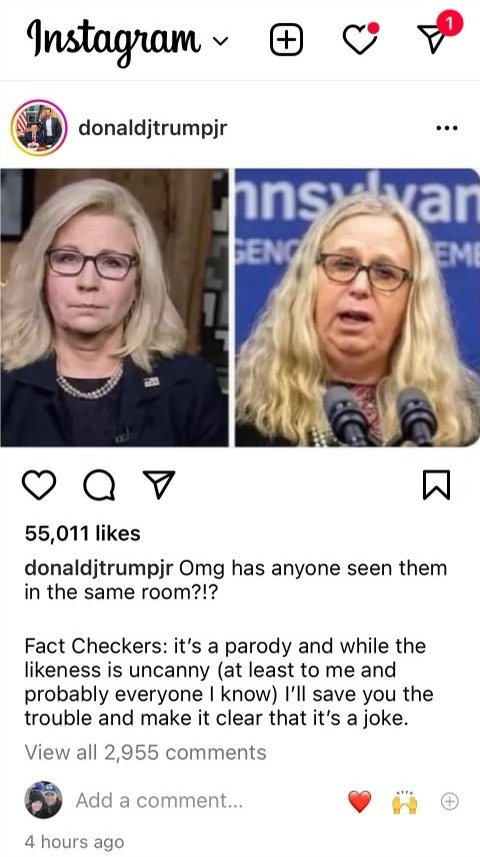View donaldjtrumpjr profile story avatar
This screenshot has width=480, height=857.
pyautogui.click(x=39, y=128)
